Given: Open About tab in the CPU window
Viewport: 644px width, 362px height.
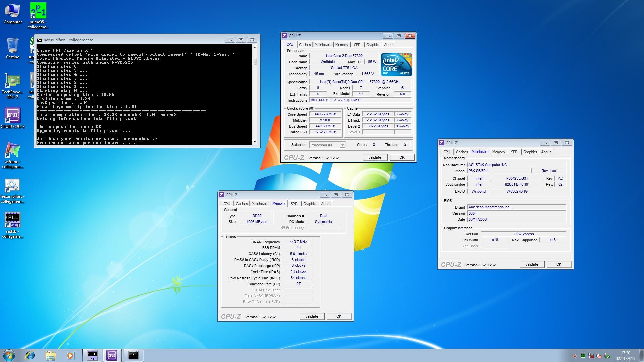Looking at the screenshot, I should 389,45.
